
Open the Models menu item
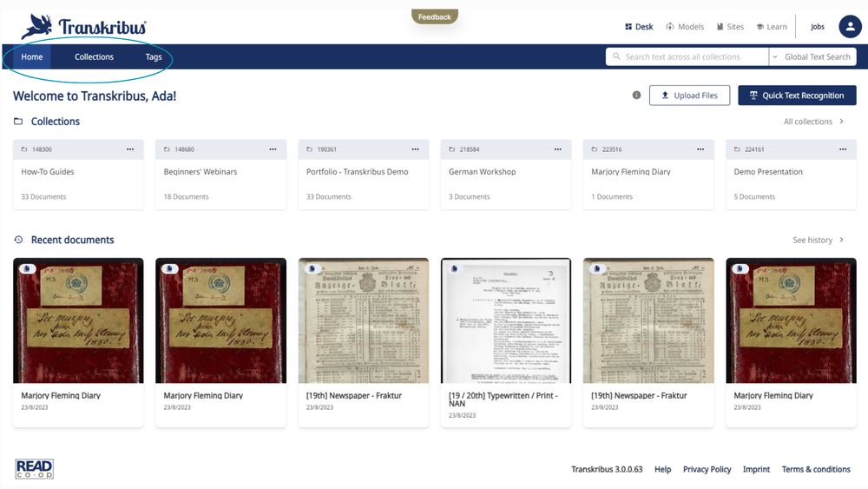tap(685, 27)
